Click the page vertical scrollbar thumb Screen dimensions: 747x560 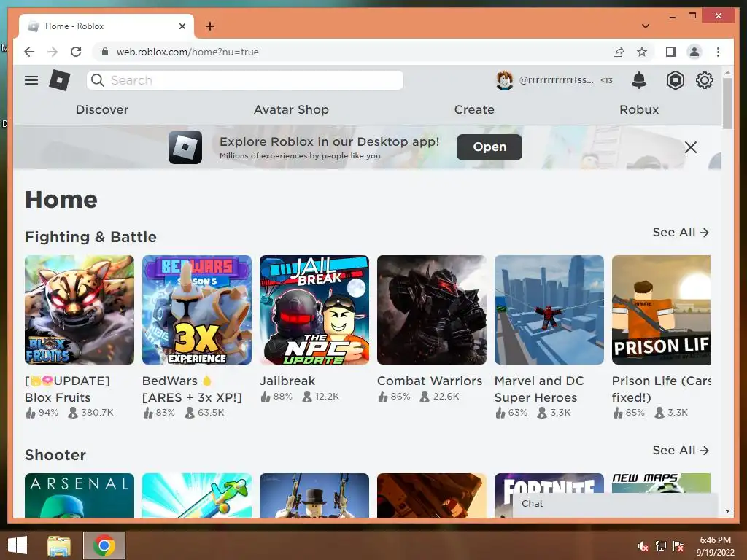[x=727, y=103]
